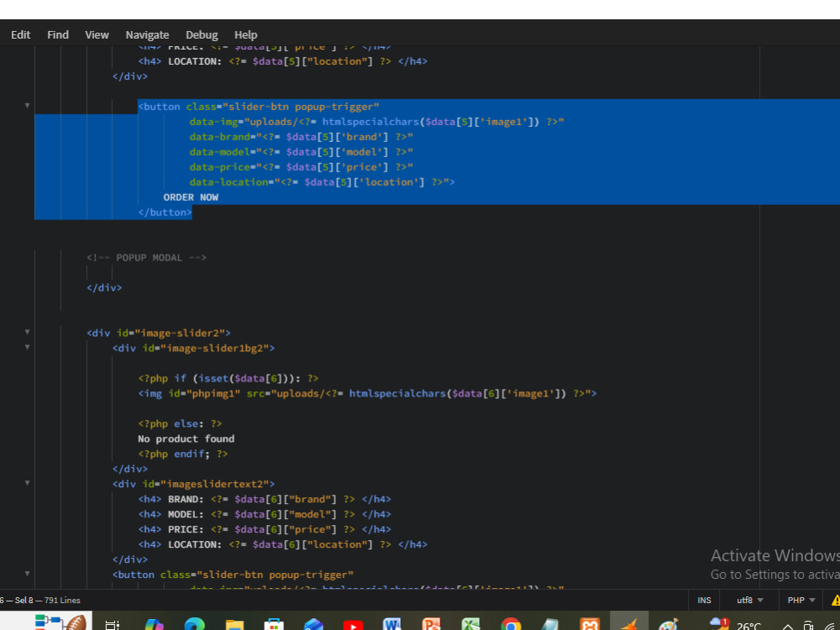Image resolution: width=840 pixels, height=630 pixels.
Task: Click the active orange editor icon in taskbar
Action: pyautogui.click(x=629, y=625)
